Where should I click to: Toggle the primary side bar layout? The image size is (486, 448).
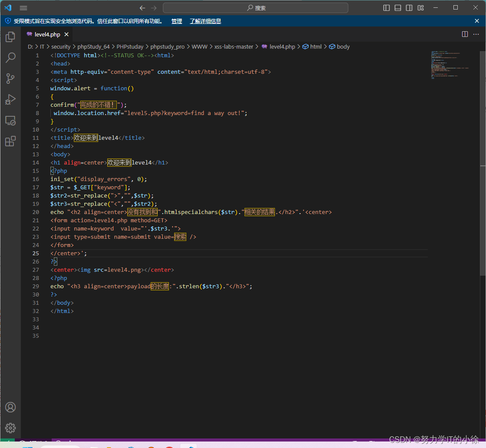coord(387,8)
